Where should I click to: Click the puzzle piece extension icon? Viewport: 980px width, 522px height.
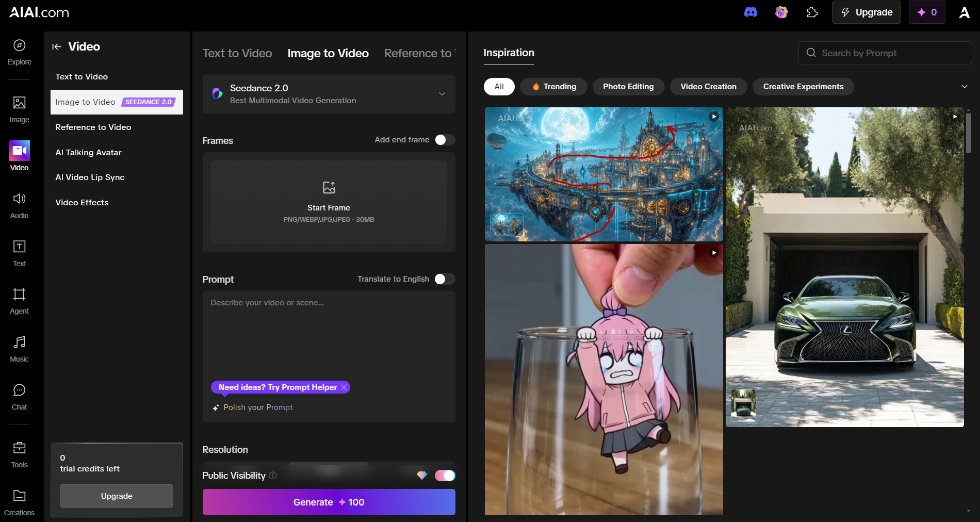[x=812, y=12]
